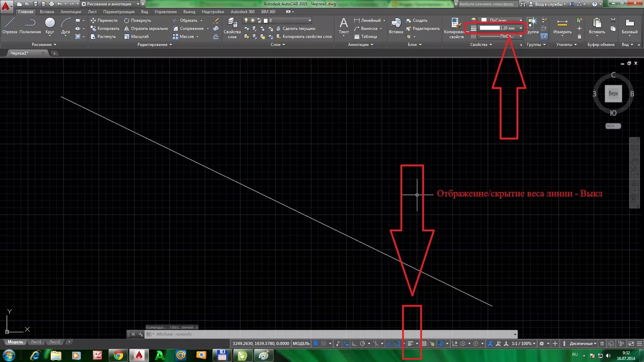Select the Полилиния (Polyline) tool

tap(30, 25)
